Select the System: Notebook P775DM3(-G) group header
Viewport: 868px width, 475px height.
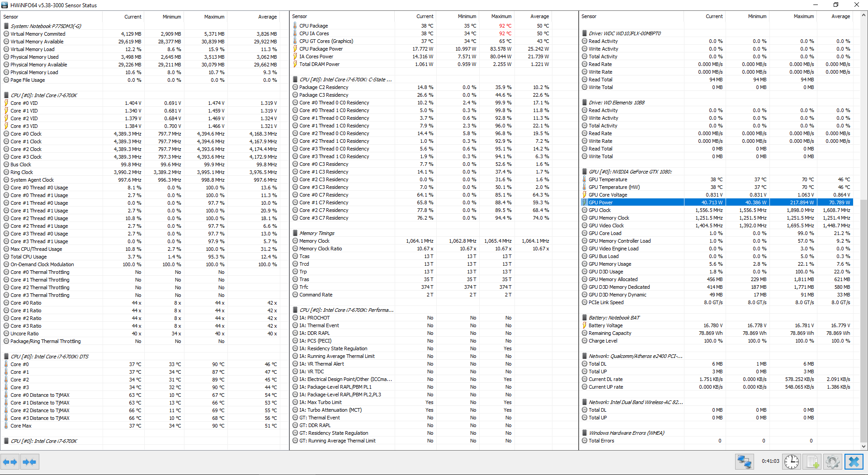point(46,26)
